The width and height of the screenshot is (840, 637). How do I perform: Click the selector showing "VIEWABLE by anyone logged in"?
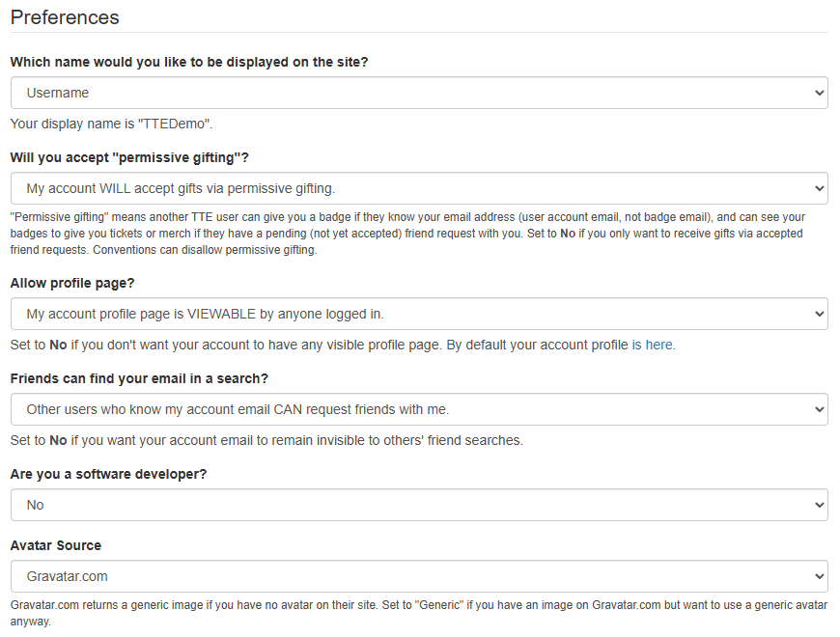[419, 313]
